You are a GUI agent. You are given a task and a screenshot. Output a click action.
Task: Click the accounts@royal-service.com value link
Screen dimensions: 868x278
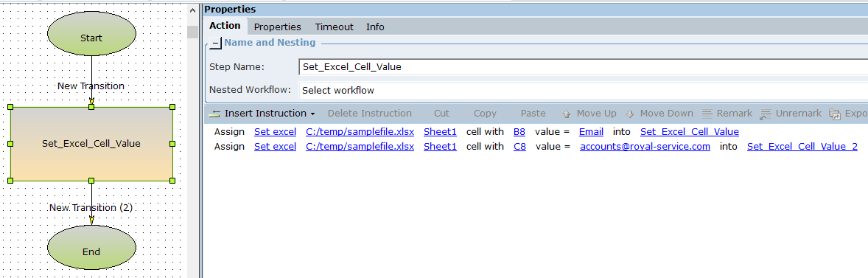click(645, 147)
